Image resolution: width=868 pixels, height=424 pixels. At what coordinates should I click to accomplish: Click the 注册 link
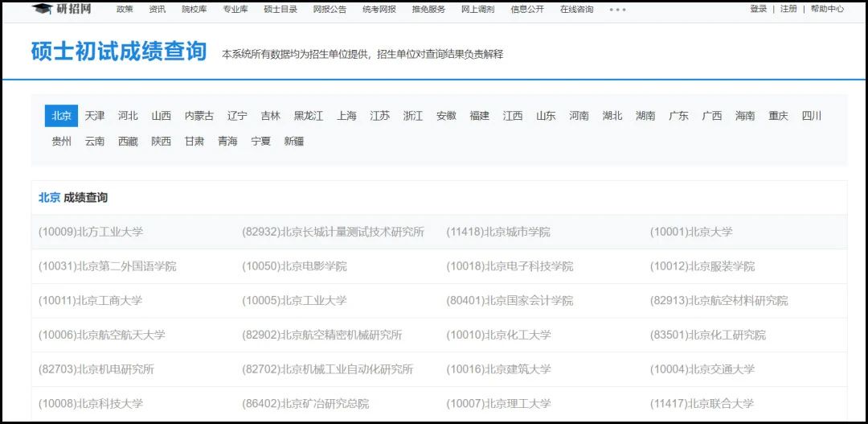click(x=788, y=9)
